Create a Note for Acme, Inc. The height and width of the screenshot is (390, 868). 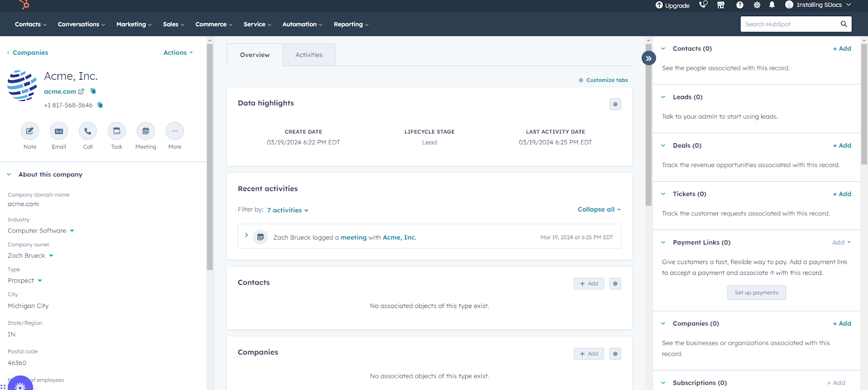click(30, 131)
